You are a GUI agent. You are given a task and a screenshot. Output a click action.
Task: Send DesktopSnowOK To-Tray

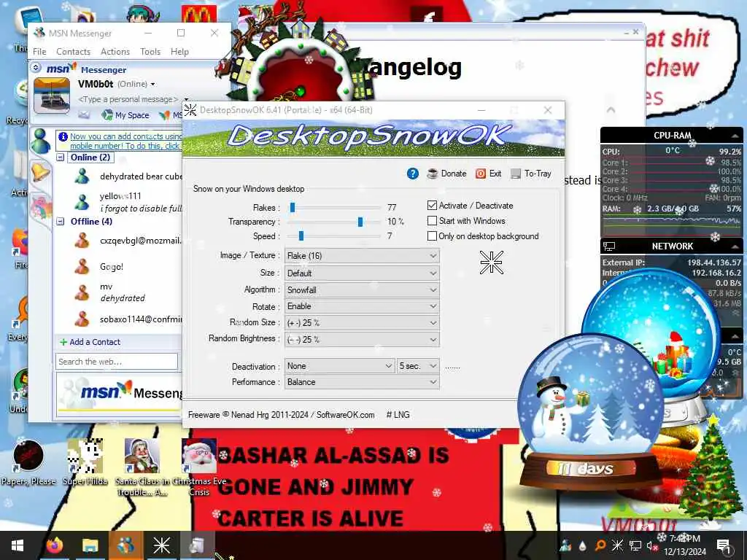(x=531, y=174)
